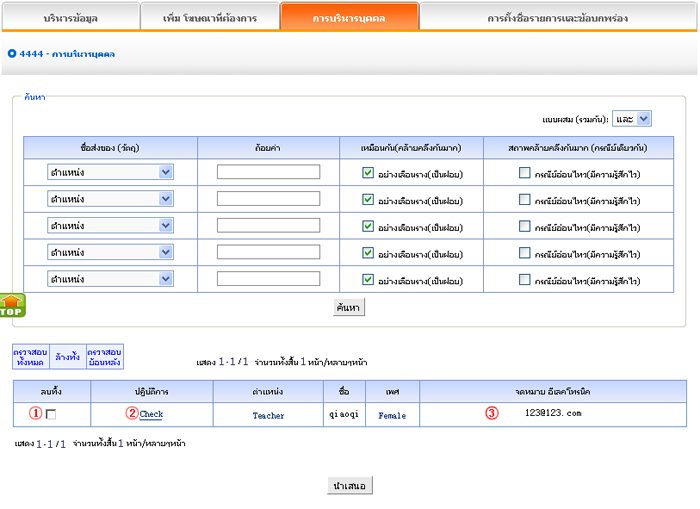Open second row ตำแหน่ง dropdown
The height and width of the screenshot is (509, 700).
click(110, 199)
